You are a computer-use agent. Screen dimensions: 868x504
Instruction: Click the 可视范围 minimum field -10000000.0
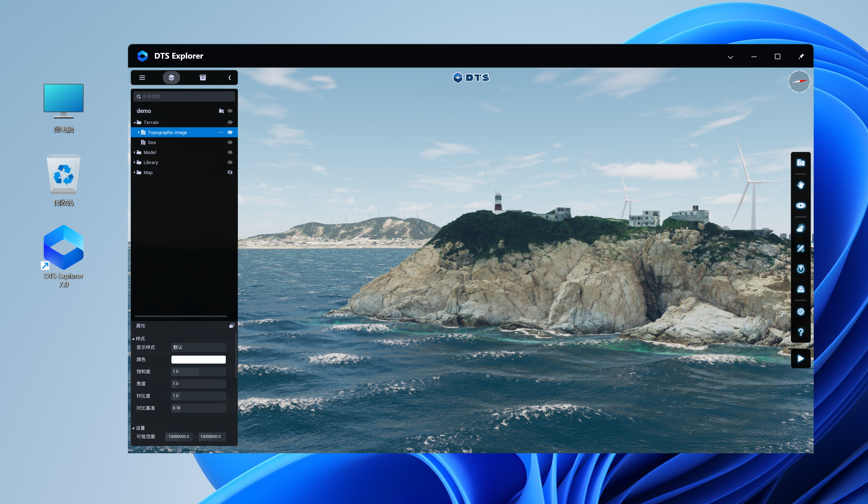179,437
